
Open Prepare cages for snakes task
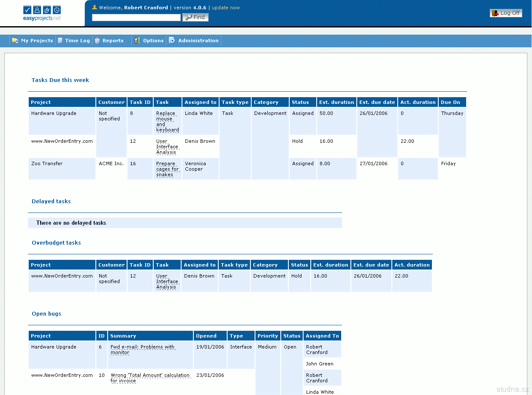click(x=168, y=169)
